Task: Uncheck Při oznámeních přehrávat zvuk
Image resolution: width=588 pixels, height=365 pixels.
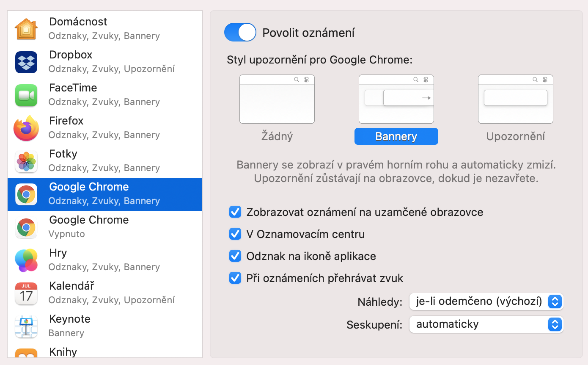Action: click(235, 278)
